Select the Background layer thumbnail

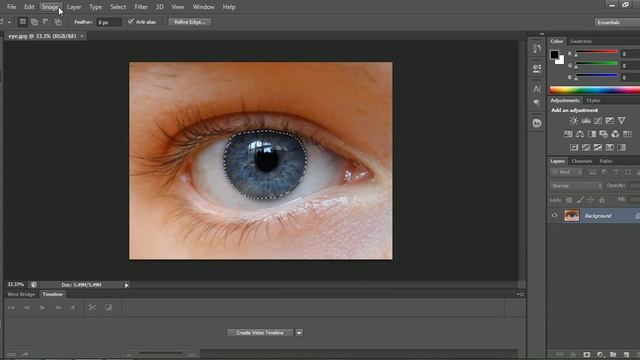point(571,216)
